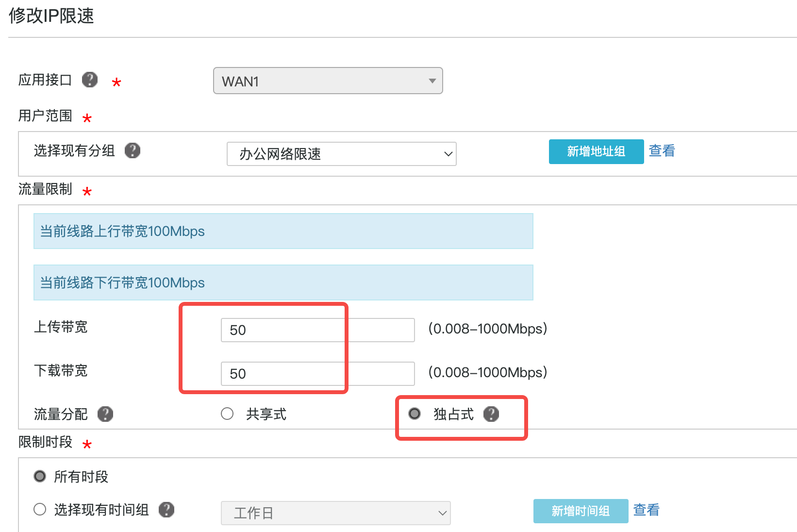The height and width of the screenshot is (532, 797).
Task: Click the 下载带宽 input field
Action: pyautogui.click(x=317, y=374)
